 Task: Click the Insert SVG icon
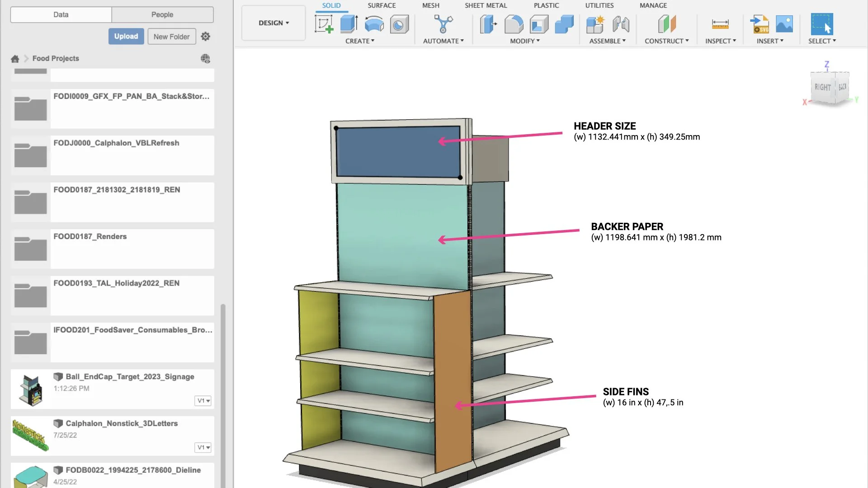tap(759, 24)
